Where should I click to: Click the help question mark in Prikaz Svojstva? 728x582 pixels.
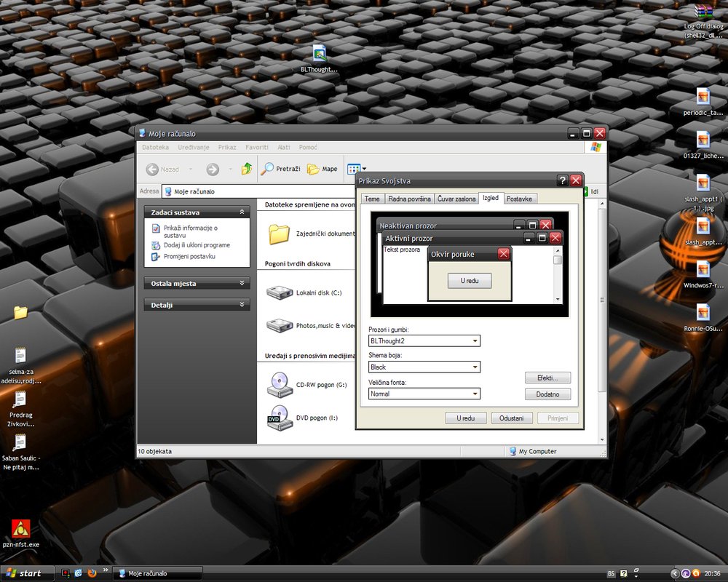[562, 180]
